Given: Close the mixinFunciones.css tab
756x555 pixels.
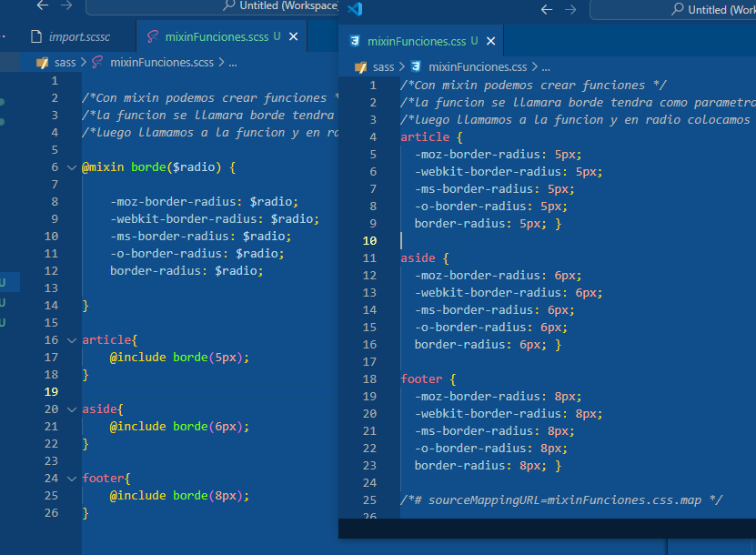Looking at the screenshot, I should click(490, 41).
